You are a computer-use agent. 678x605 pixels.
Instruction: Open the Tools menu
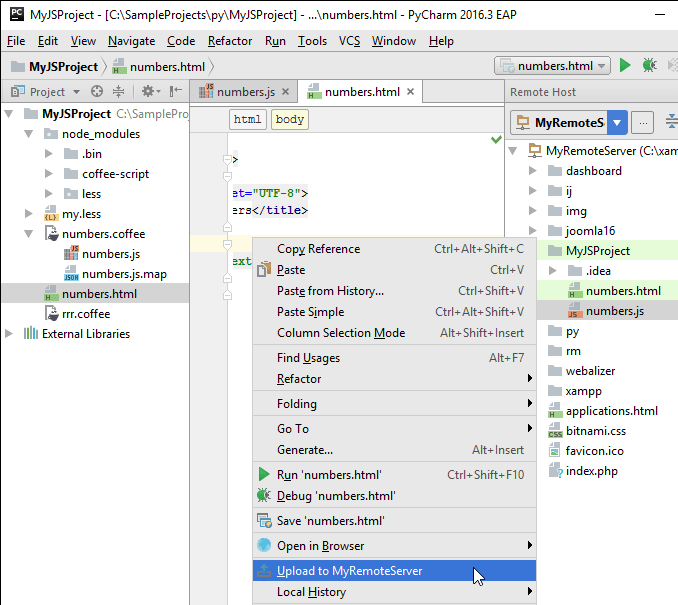pyautogui.click(x=312, y=41)
